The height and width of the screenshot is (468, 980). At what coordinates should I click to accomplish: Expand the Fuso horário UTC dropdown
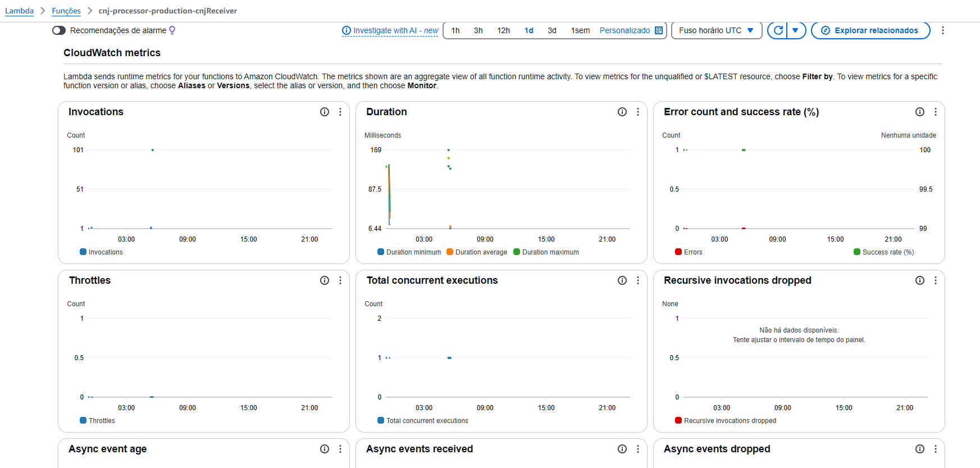(717, 30)
